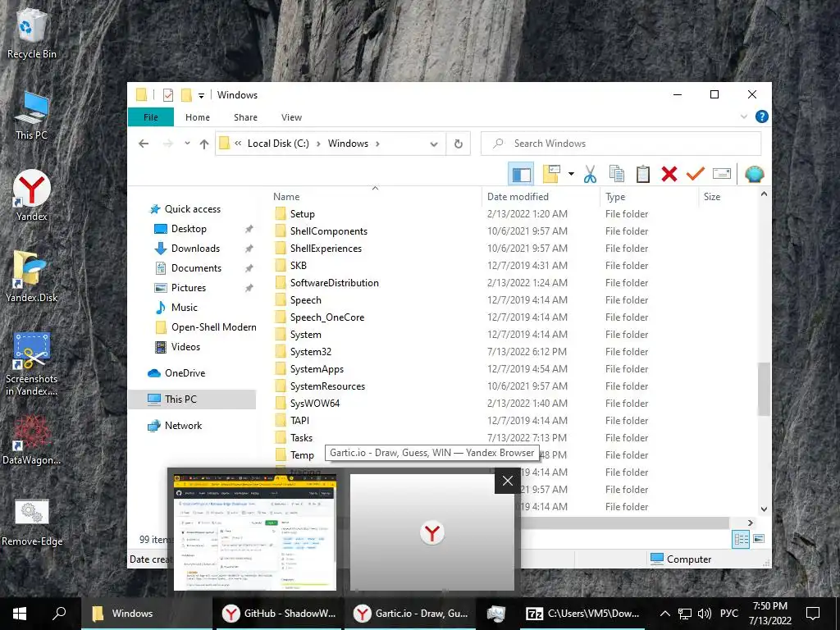Click the Copy icon in toolbar
Screen dimensions: 840x630
pyautogui.click(x=617, y=174)
